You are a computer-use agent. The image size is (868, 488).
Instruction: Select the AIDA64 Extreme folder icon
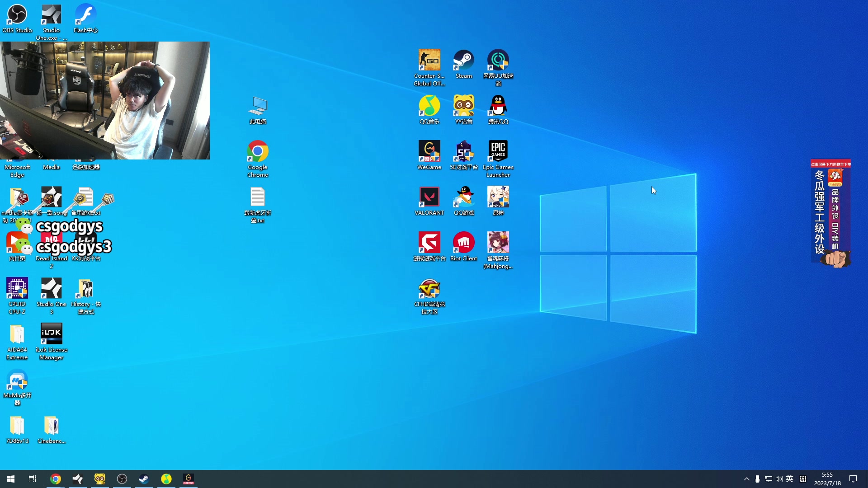(x=17, y=342)
